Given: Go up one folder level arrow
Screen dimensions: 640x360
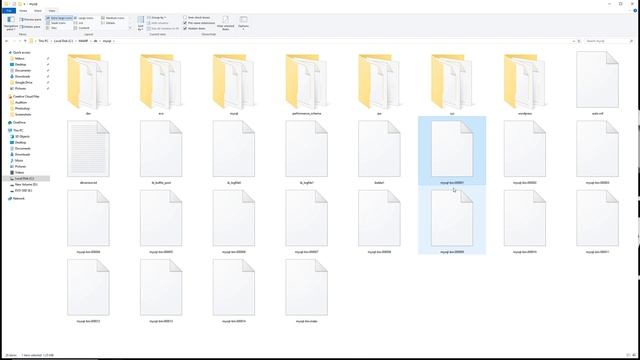Looking at the screenshot, I should (25, 41).
